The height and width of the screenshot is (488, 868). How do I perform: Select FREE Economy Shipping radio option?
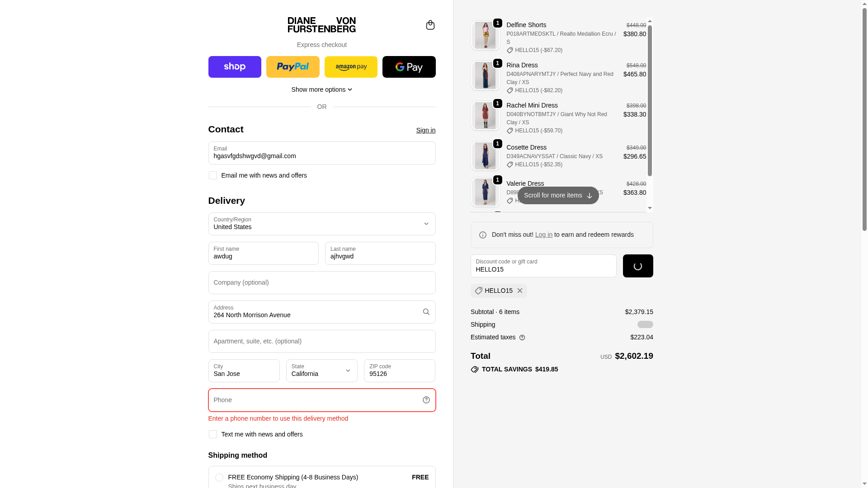(219, 478)
